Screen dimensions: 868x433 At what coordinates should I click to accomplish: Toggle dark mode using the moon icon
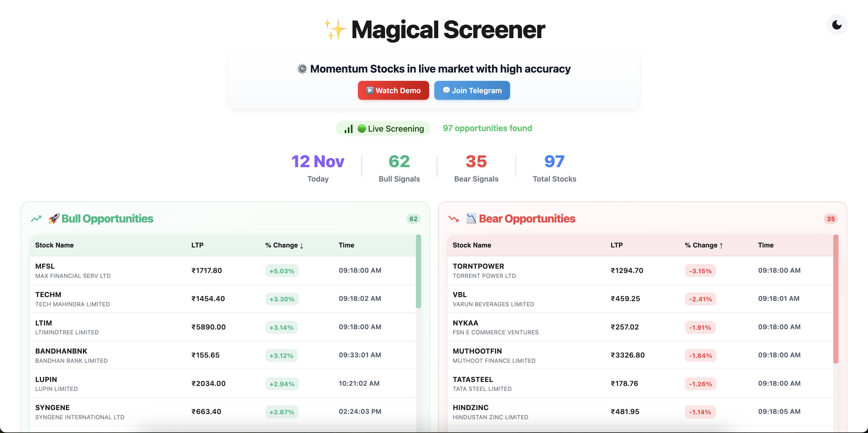point(837,24)
